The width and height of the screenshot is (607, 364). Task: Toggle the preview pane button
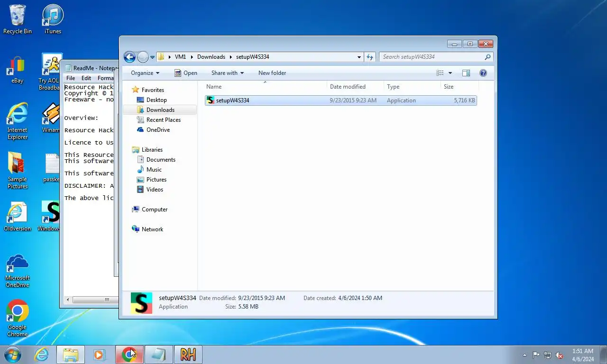(x=466, y=73)
